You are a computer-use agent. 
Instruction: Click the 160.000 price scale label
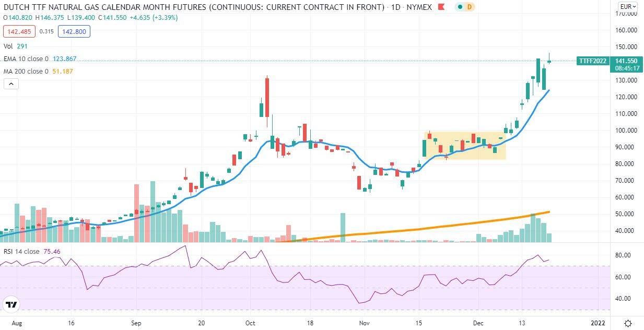[x=626, y=30]
